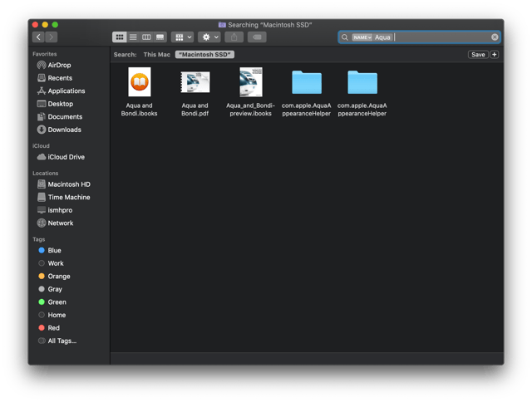Switch to icon view
532x402 pixels.
120,37
